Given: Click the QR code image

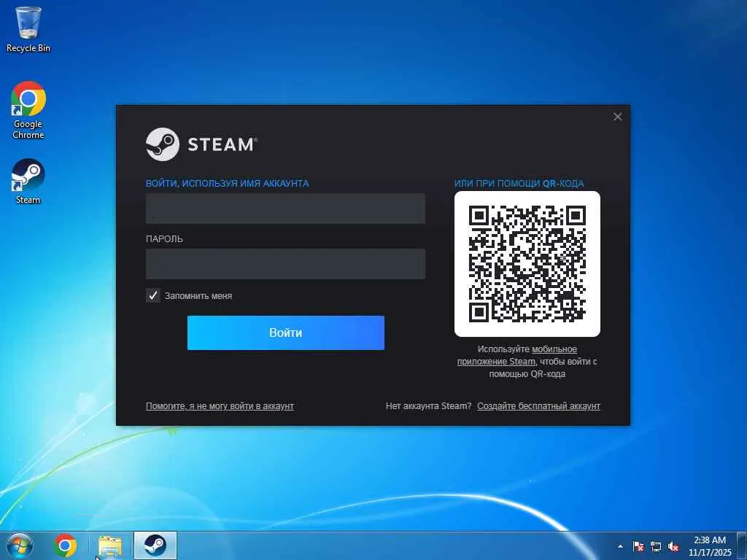Looking at the screenshot, I should tap(527, 264).
